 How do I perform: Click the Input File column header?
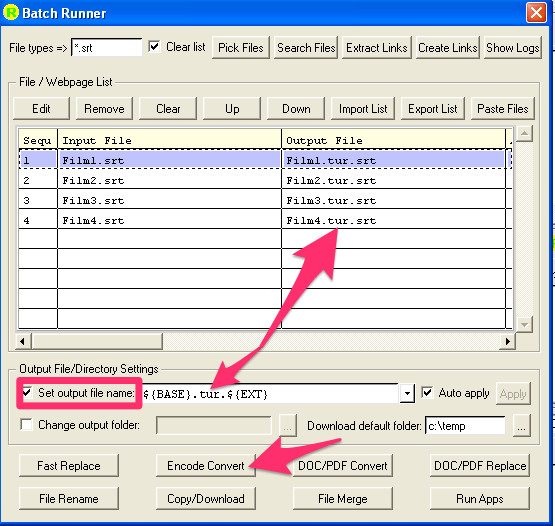[x=169, y=141]
